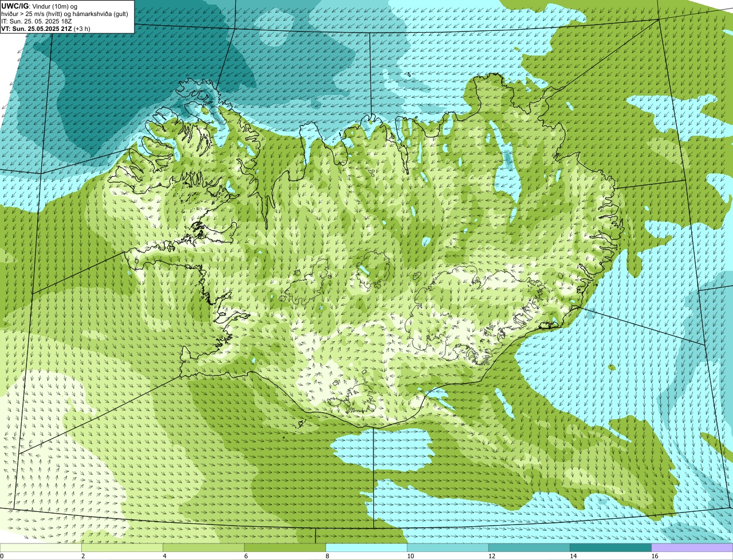Click the pale yellow 0–2 m/s legend swatch
The height and width of the screenshot is (560, 733).
41,547
